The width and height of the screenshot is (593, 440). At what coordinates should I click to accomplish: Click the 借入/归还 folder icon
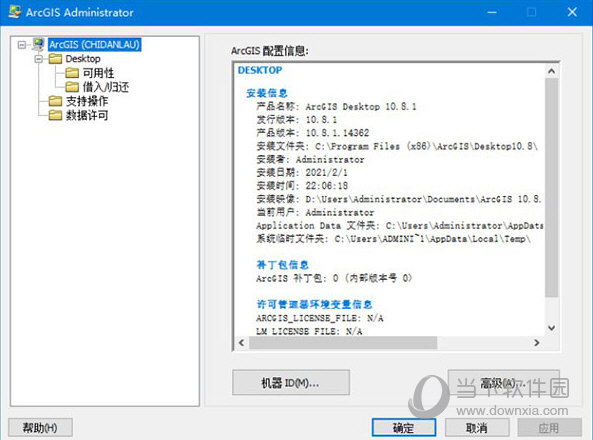72,87
